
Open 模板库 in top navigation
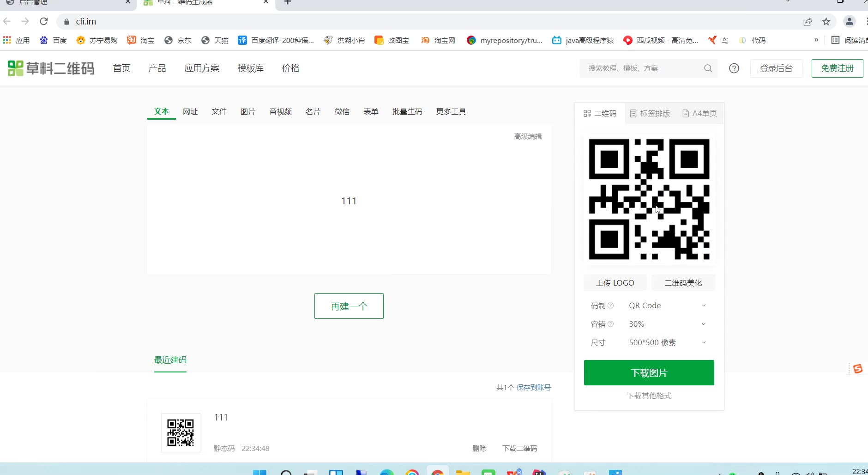coord(251,68)
